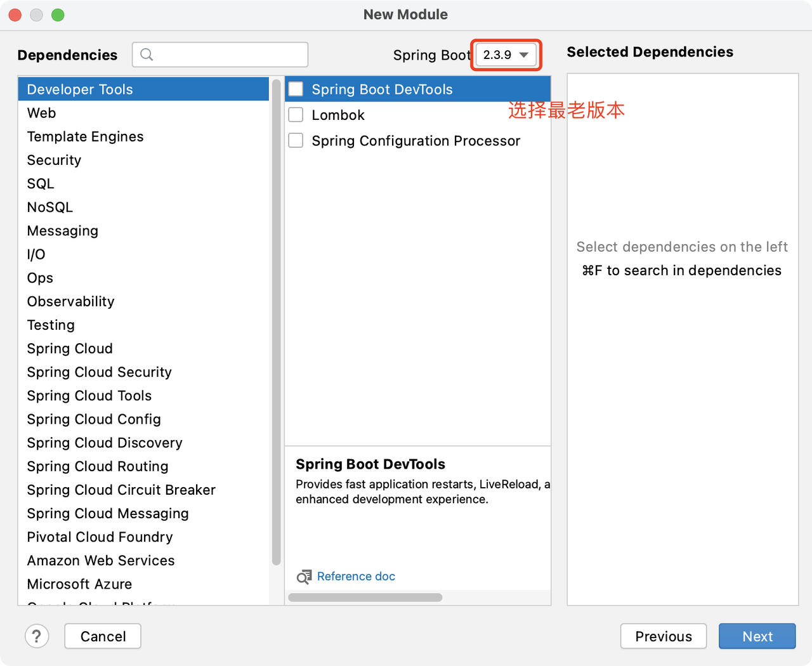Open the Messaging category
The width and height of the screenshot is (812, 666).
143,230
